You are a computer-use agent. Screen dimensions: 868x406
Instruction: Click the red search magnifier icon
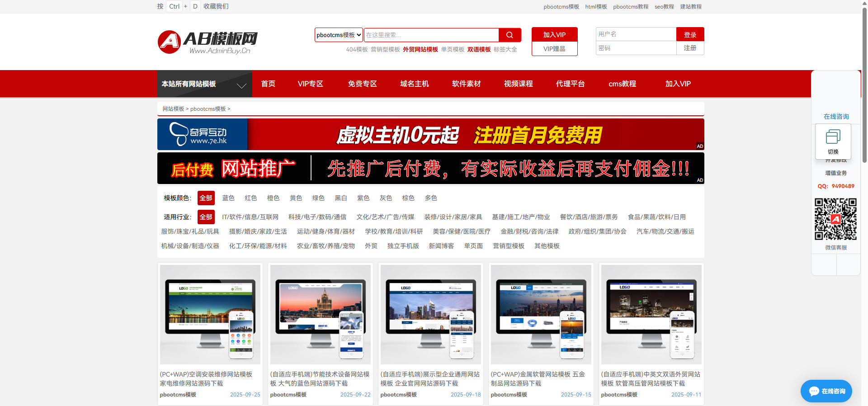(509, 35)
